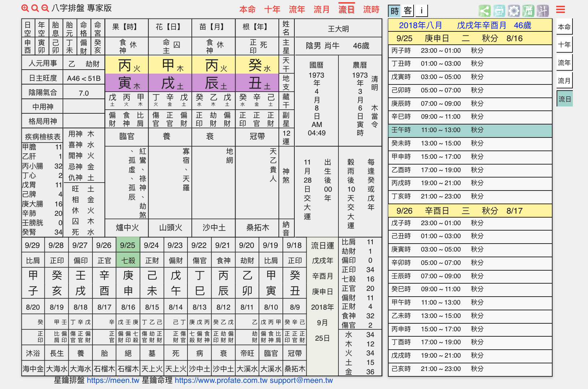The height and width of the screenshot is (389, 588).
Task: Switch to the 本命 top tab
Action: [x=247, y=10]
